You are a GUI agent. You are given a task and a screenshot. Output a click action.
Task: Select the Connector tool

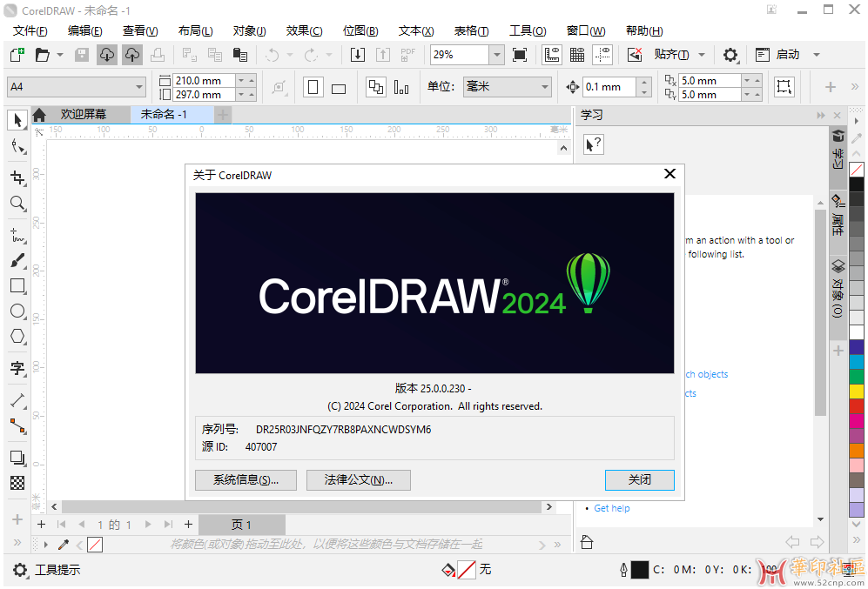[17, 425]
